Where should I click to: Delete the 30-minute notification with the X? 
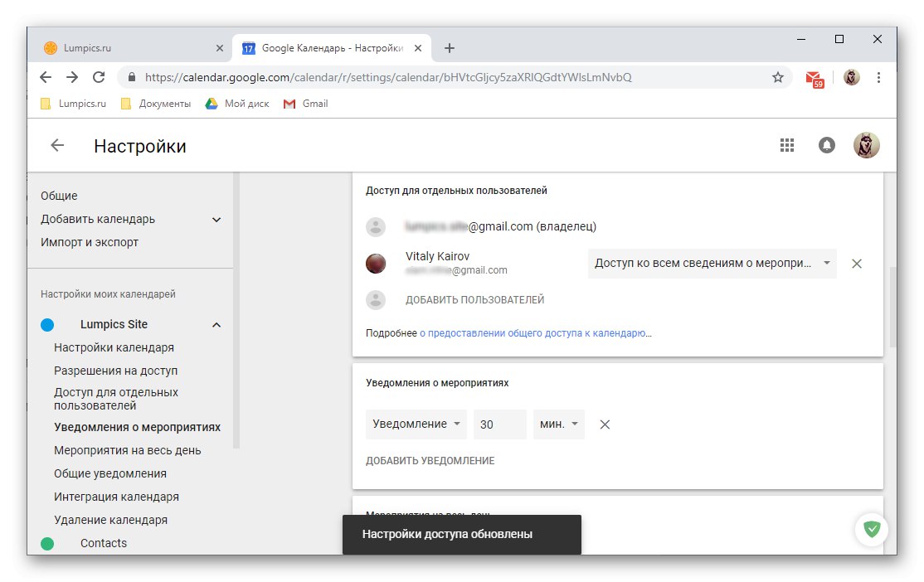tap(605, 424)
